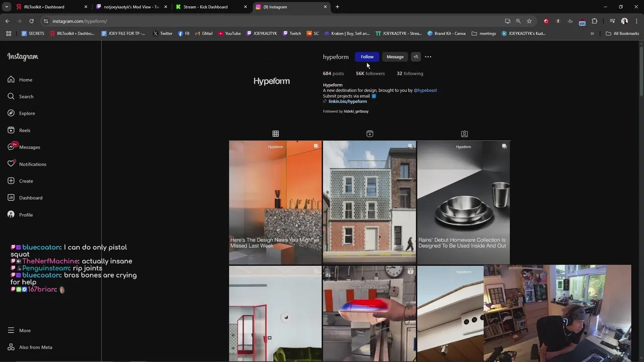644x362 pixels.
Task: Open the Twitch bookmark
Action: [292, 33]
